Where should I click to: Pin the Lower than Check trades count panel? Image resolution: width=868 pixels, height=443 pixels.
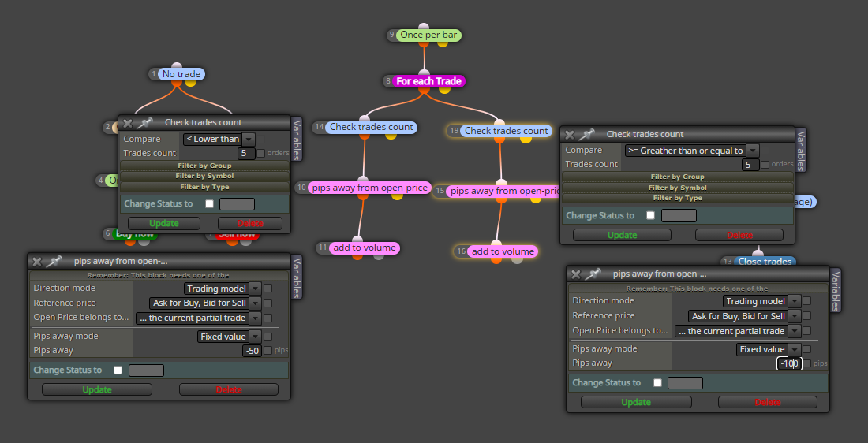pyautogui.click(x=144, y=123)
